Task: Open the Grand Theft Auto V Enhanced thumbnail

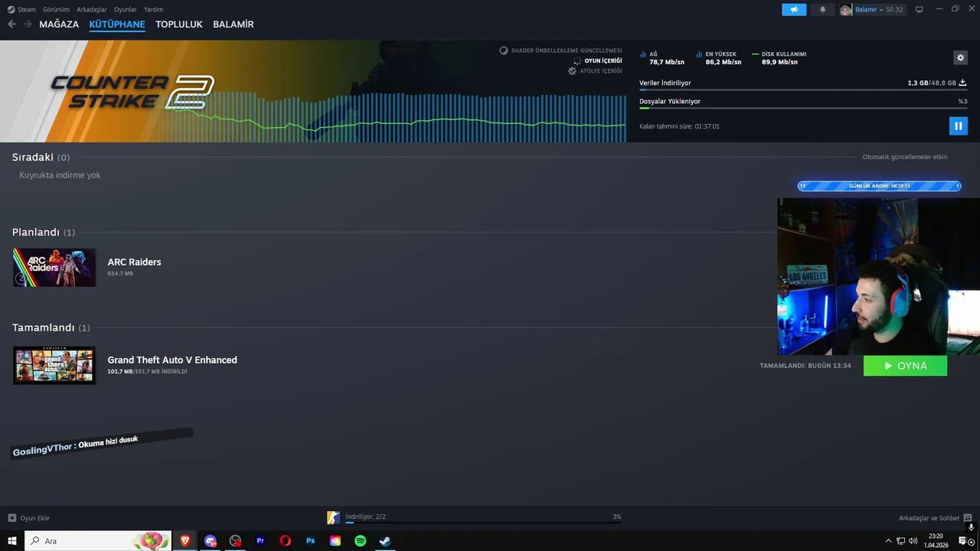Action: click(54, 365)
